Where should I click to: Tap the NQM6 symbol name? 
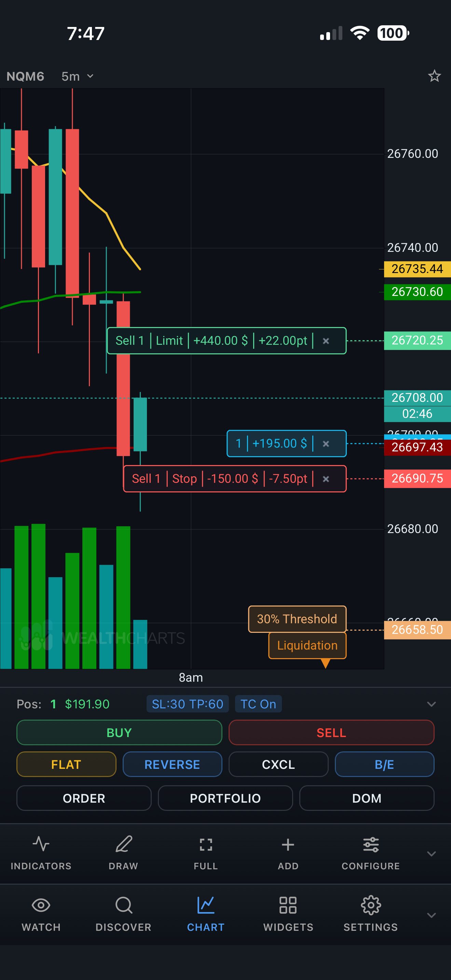[x=26, y=77]
